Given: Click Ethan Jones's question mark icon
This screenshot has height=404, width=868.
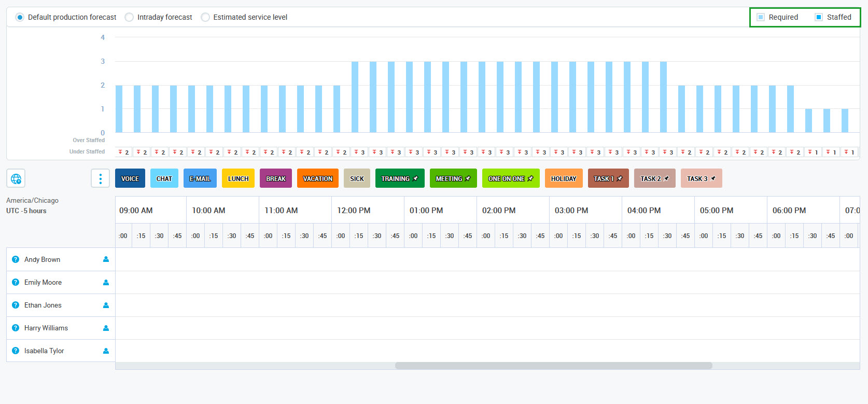Looking at the screenshot, I should point(16,305).
